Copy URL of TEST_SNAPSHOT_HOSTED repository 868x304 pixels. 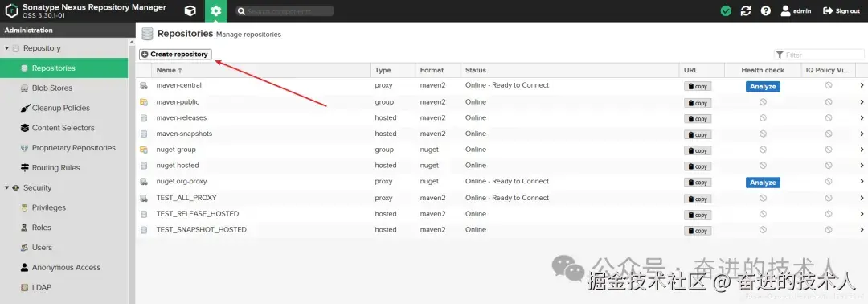tap(698, 231)
